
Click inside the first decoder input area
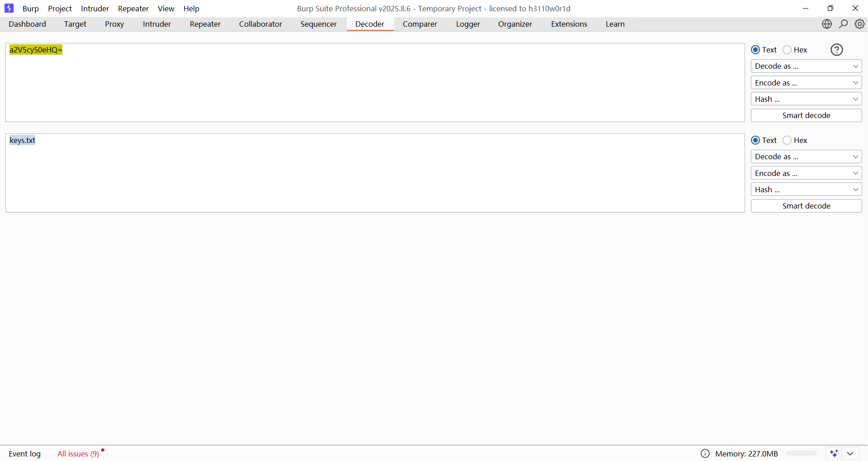tap(375, 82)
